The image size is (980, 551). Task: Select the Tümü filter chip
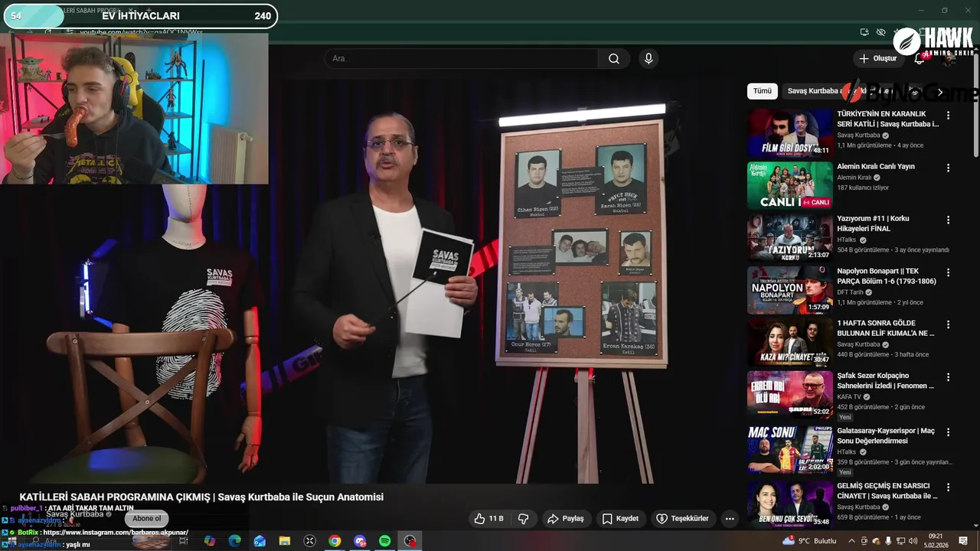[x=763, y=91]
